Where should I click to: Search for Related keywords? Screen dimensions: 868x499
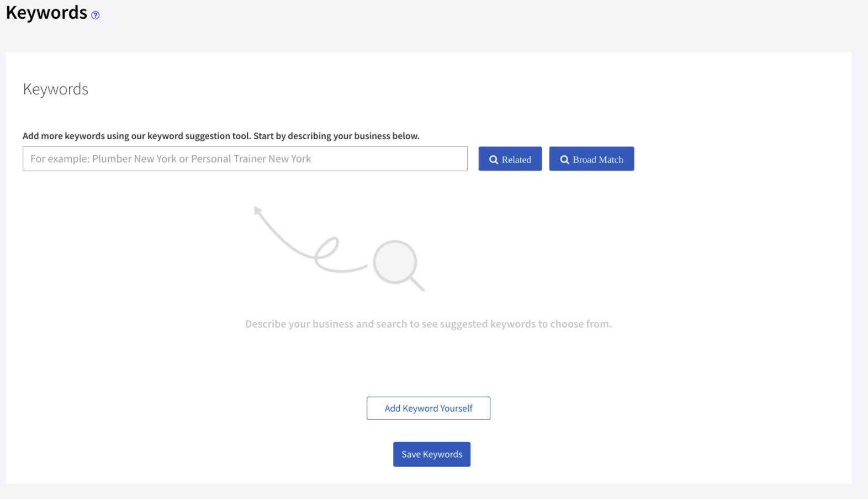tap(510, 159)
